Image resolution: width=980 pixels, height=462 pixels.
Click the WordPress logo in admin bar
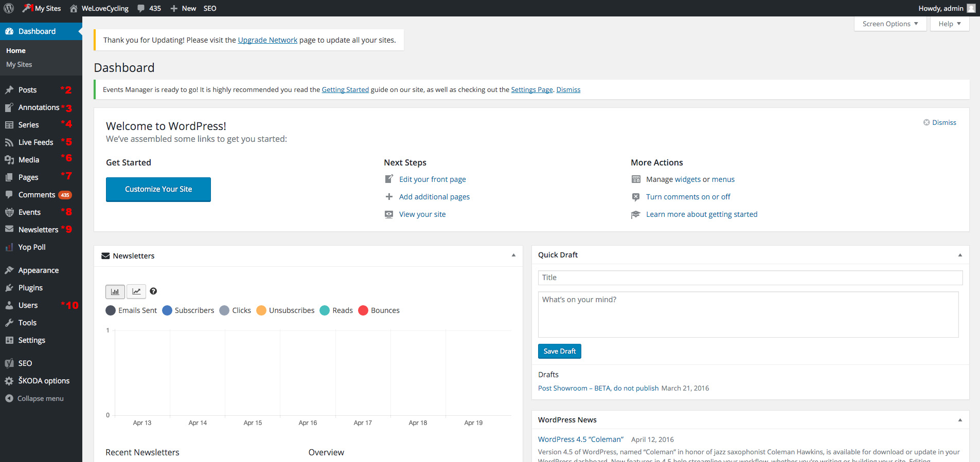click(x=9, y=8)
